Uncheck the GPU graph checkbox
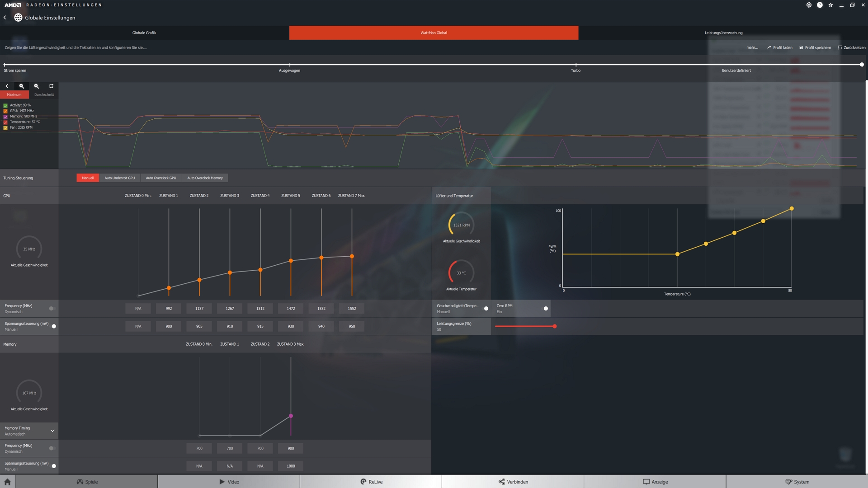The width and height of the screenshot is (868, 488). pos(5,111)
